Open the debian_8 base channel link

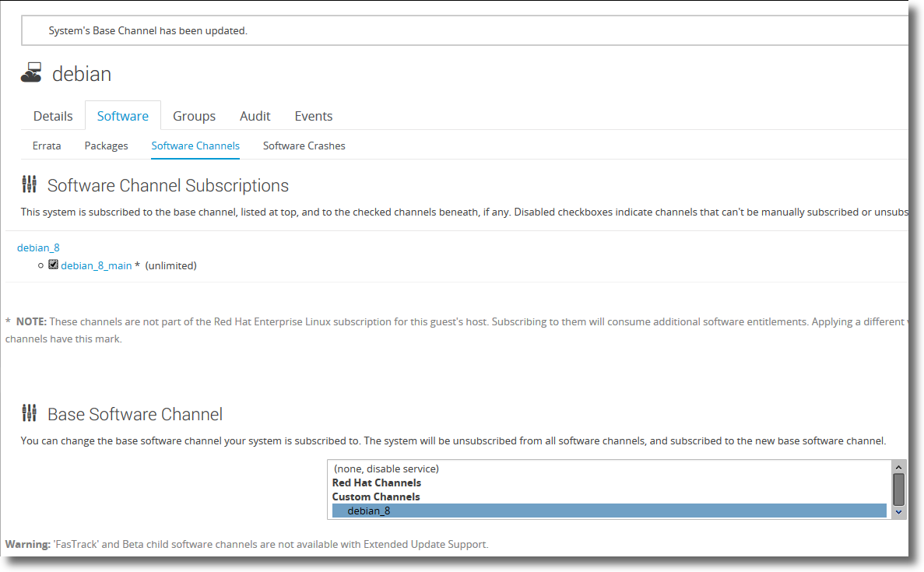pyautogui.click(x=38, y=247)
